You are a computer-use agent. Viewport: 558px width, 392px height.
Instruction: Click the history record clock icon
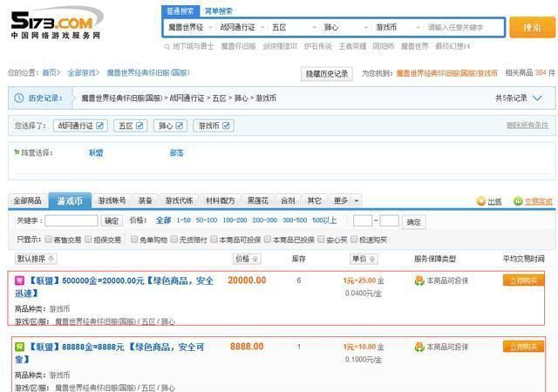(19, 98)
